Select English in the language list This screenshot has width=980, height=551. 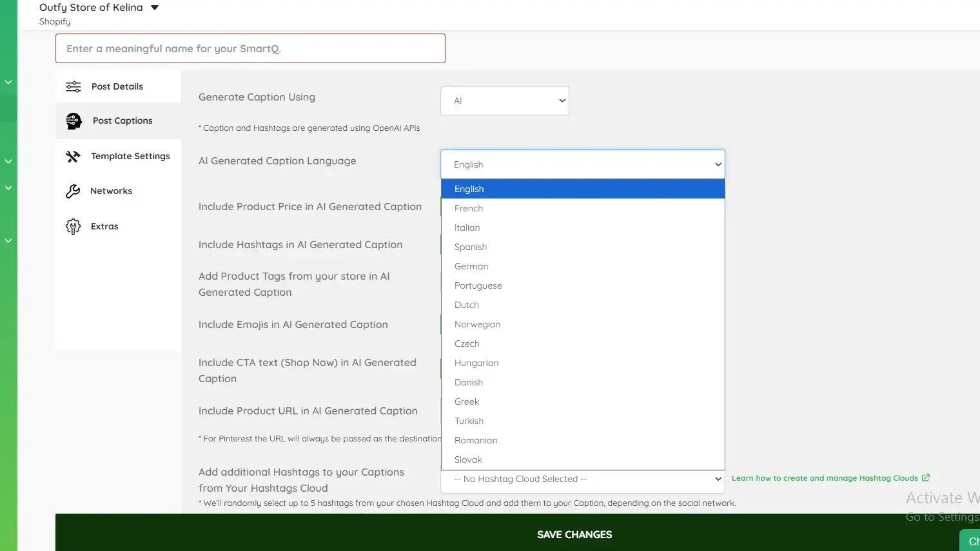pos(583,189)
